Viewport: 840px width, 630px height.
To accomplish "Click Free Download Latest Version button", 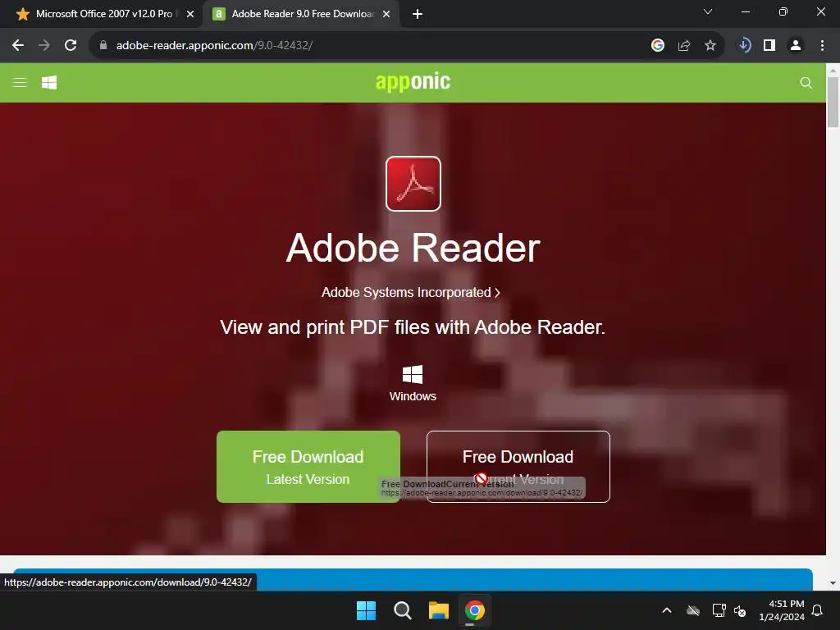I will pos(308,467).
